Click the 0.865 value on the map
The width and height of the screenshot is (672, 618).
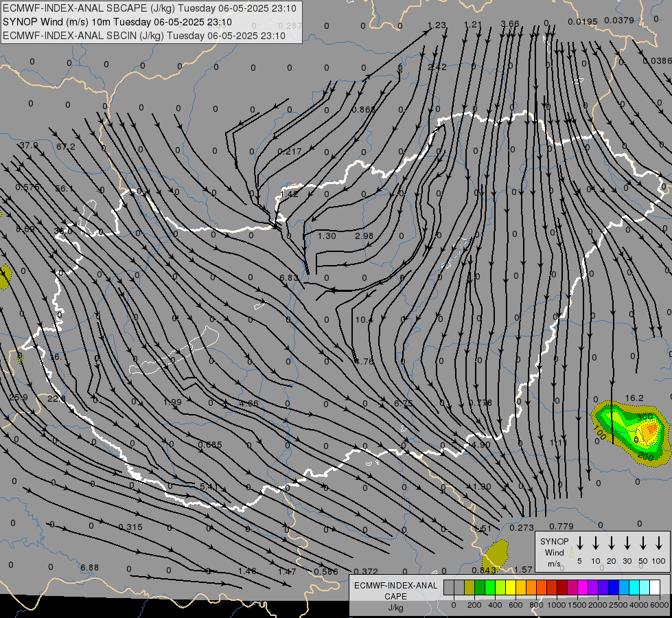(x=363, y=111)
